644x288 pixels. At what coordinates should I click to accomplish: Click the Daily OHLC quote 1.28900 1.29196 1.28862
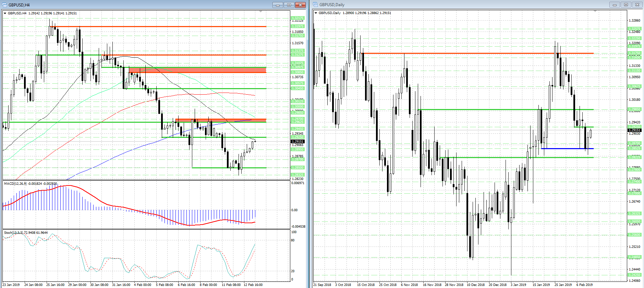pos(360,13)
